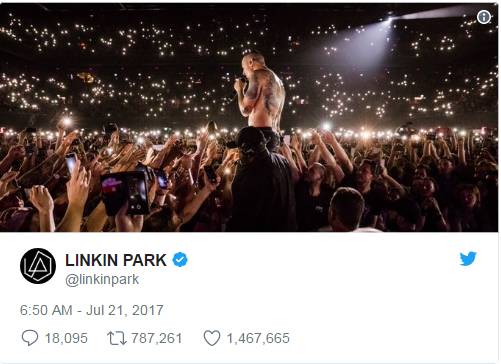Click the reply speech bubble icon

coord(30,338)
